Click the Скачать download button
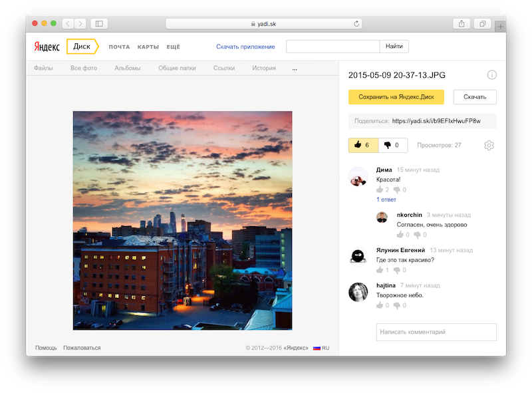The width and height of the screenshot is (532, 393). [x=475, y=97]
